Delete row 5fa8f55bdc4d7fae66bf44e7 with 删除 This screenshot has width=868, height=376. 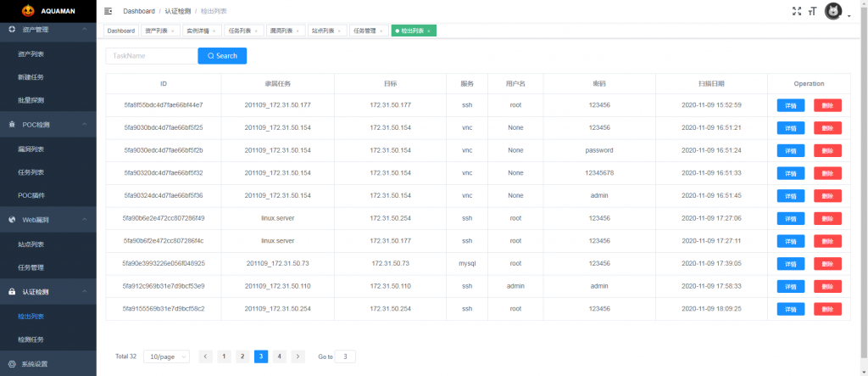point(827,105)
